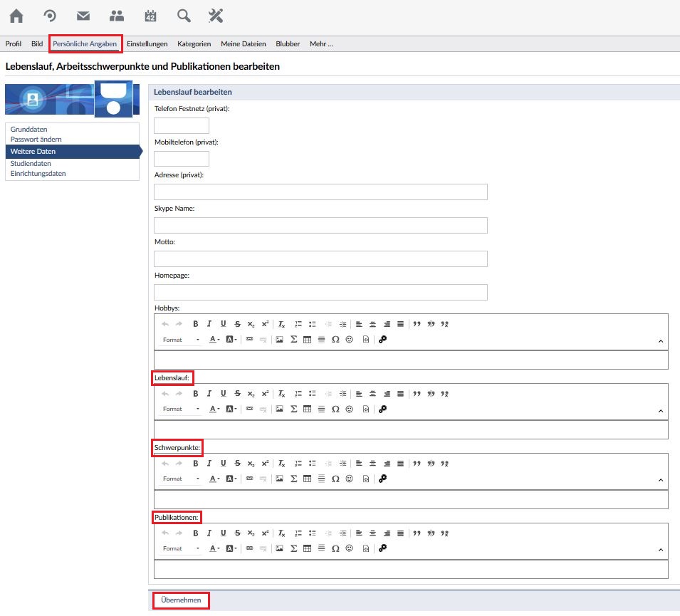Insert special character in the Hobbys editor
The width and height of the screenshot is (680, 616).
tap(335, 340)
